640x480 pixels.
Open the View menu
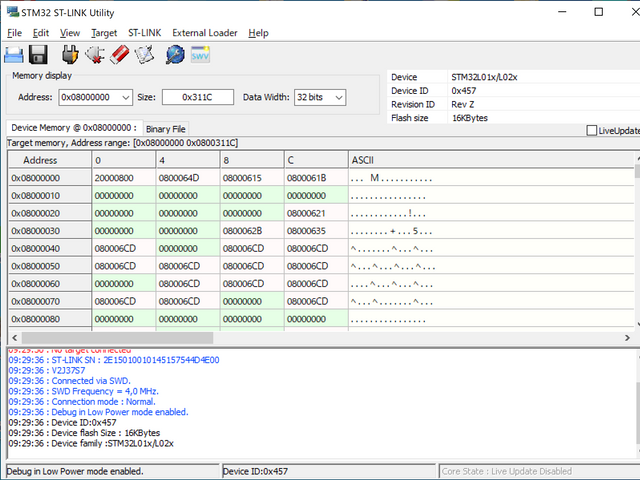tap(70, 33)
